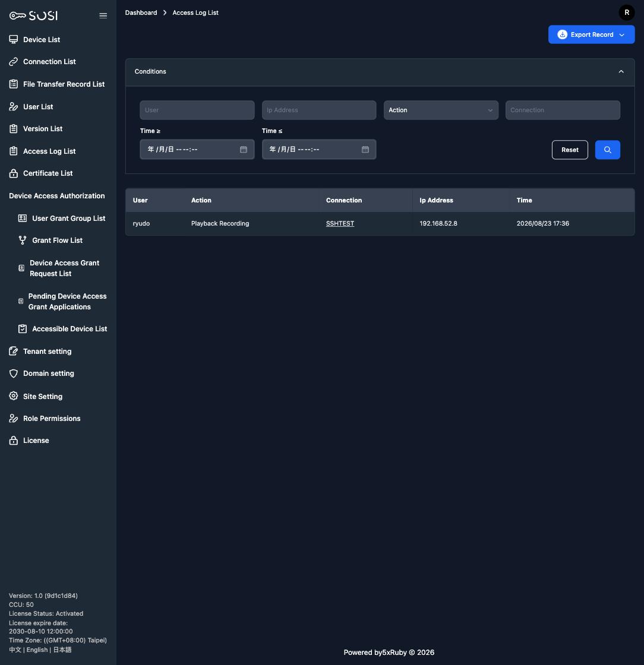Focus the Connection filter input
The height and width of the screenshot is (665, 644).
click(563, 110)
